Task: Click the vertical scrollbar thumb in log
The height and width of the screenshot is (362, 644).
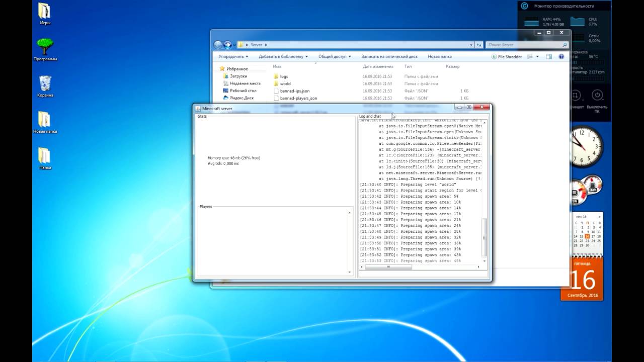Action: [485, 237]
